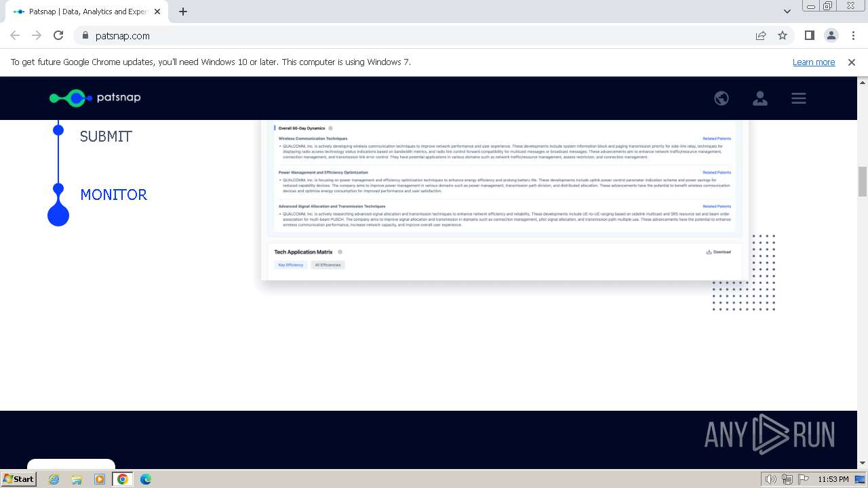The image size is (868, 488).
Task: Select the Key Efficiency tag
Action: tap(291, 265)
